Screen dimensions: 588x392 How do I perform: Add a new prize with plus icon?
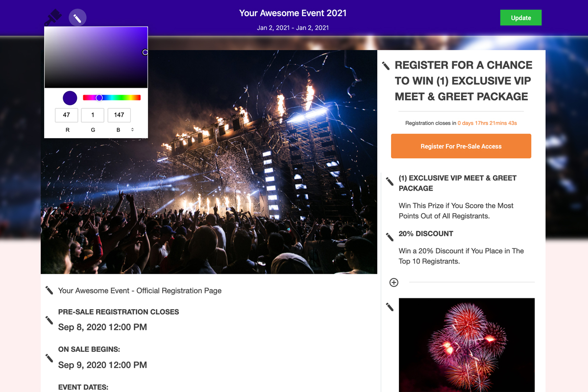[x=394, y=282]
